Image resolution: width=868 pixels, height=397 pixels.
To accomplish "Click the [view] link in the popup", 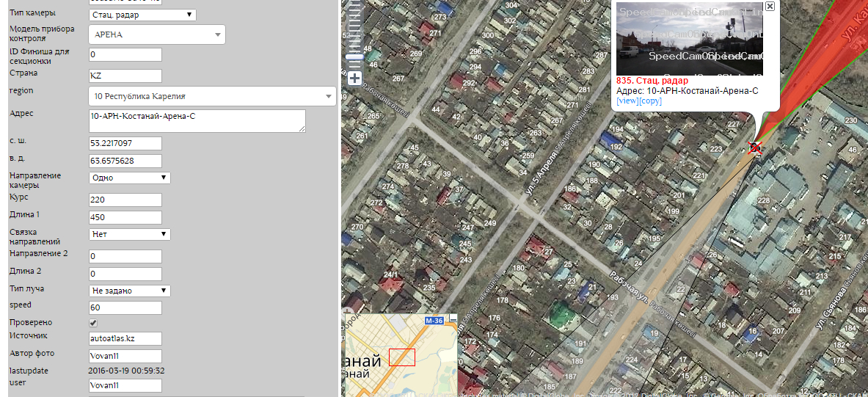I will tap(627, 101).
